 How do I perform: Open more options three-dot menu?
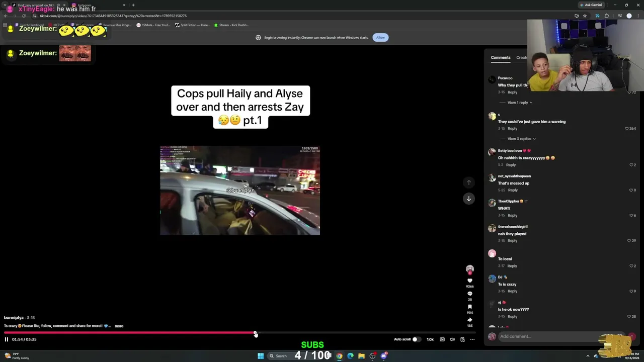(472, 339)
